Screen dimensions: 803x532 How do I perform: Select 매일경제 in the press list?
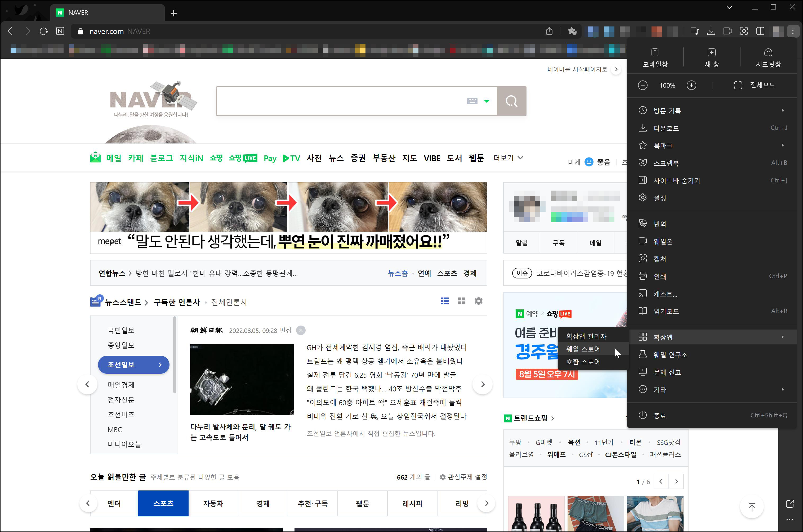coord(121,385)
